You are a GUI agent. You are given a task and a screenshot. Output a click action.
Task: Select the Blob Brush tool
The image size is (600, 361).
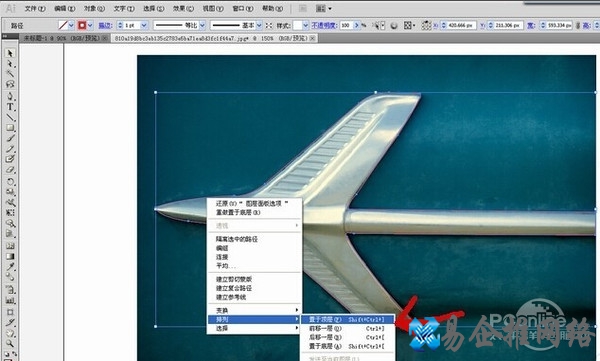click(10, 159)
